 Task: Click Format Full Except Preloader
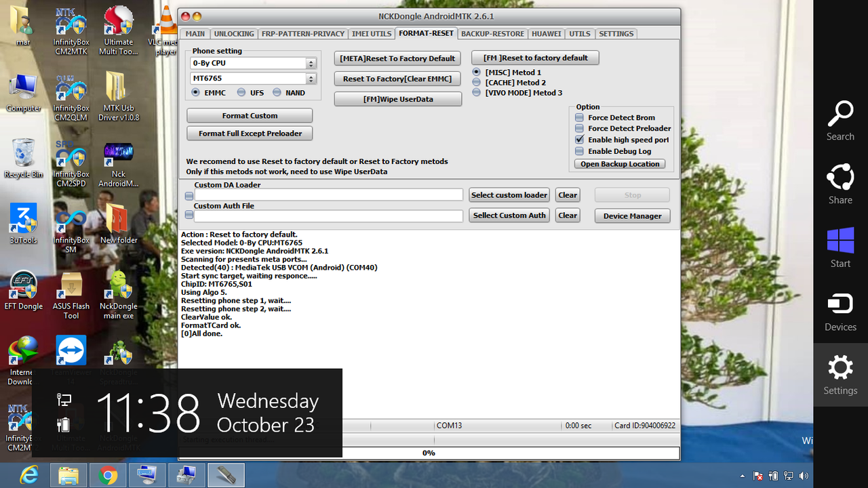tap(250, 134)
